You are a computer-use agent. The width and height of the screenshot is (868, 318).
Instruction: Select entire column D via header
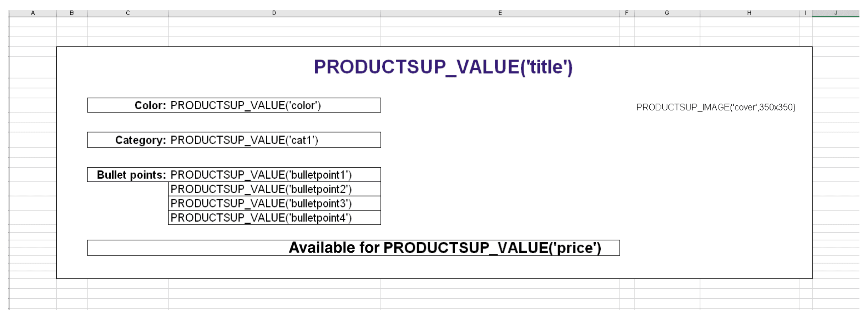tap(274, 13)
